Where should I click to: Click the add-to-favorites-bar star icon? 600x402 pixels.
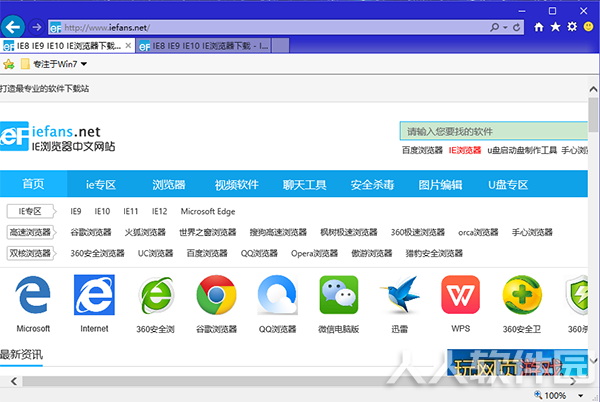(8, 64)
